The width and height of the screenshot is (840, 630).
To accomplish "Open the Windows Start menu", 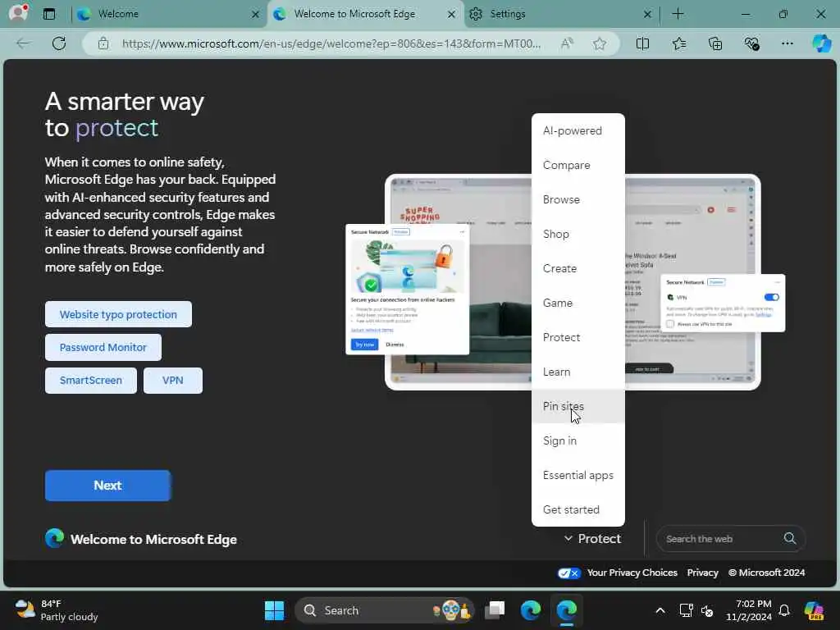I will click(274, 610).
